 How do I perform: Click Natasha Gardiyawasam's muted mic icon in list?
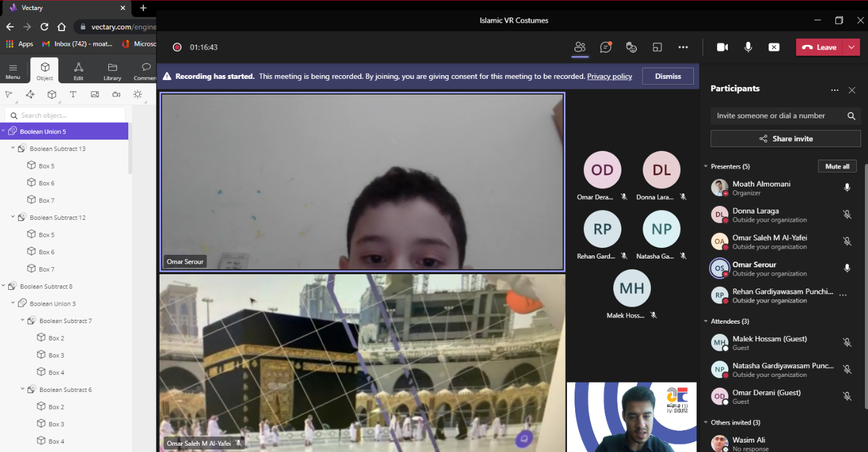coord(847,369)
